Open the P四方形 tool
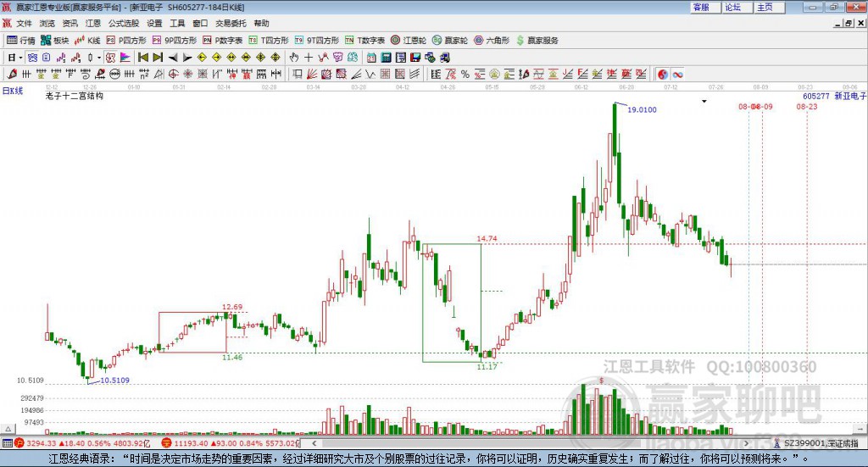The image size is (868, 467). coord(126,41)
